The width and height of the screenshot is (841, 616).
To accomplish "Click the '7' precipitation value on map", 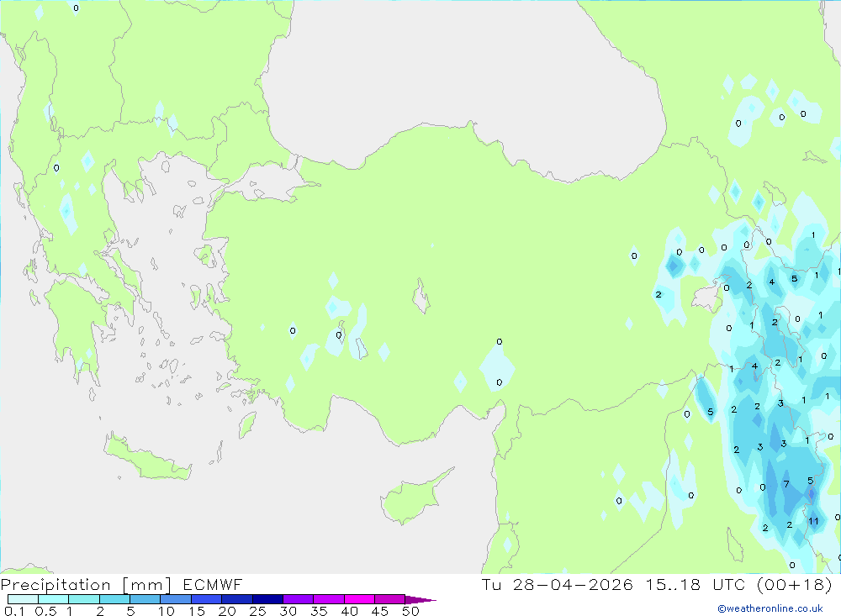I will point(786,484).
